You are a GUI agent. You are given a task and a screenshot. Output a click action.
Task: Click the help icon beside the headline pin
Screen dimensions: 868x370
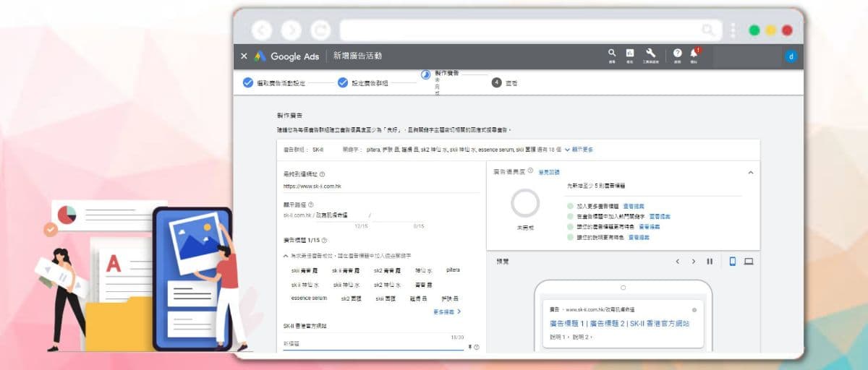click(x=477, y=348)
